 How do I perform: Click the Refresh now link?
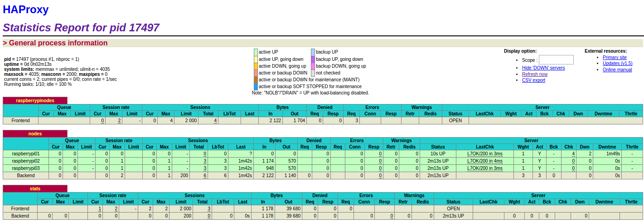[x=535, y=74]
